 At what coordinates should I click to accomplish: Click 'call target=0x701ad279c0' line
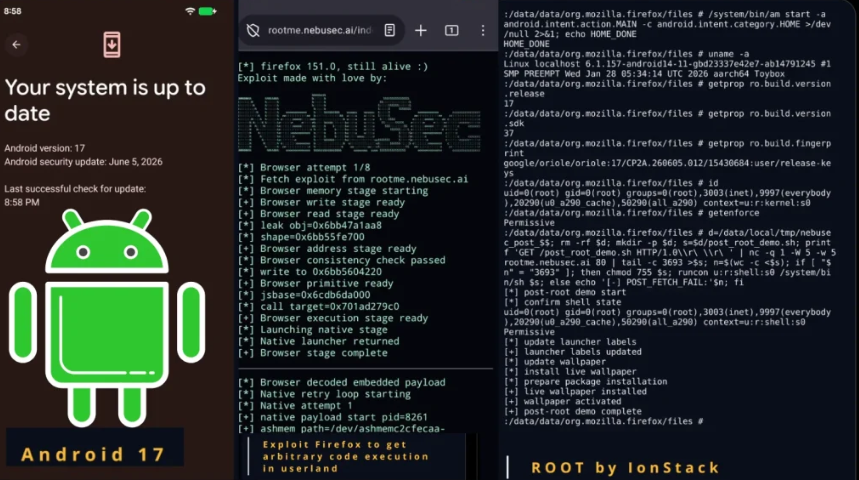[x=318, y=306]
